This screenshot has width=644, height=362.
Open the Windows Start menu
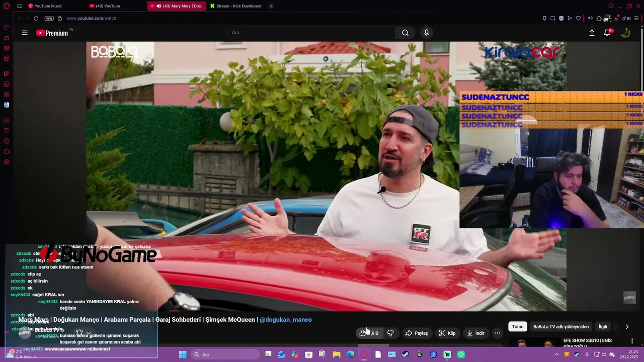pyautogui.click(x=183, y=354)
